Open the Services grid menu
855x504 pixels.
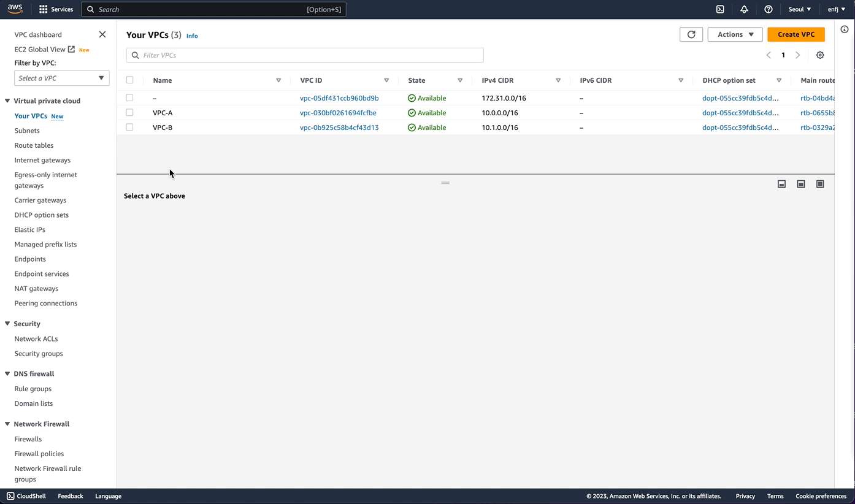pos(56,9)
